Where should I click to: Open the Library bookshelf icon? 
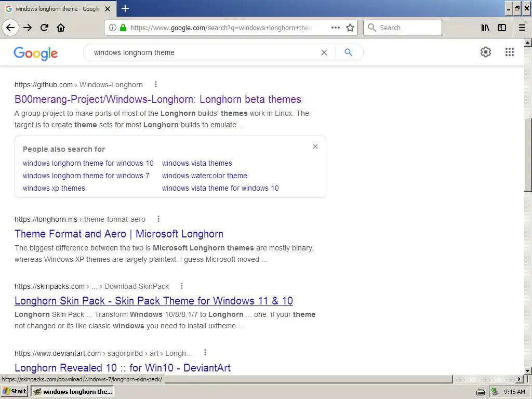(485, 28)
